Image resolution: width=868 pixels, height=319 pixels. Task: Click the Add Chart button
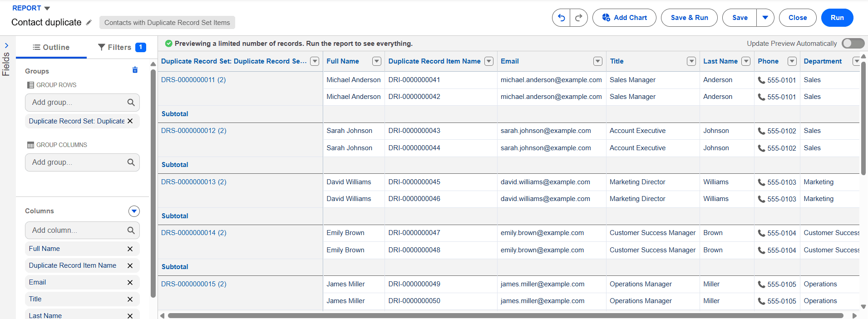tap(624, 18)
